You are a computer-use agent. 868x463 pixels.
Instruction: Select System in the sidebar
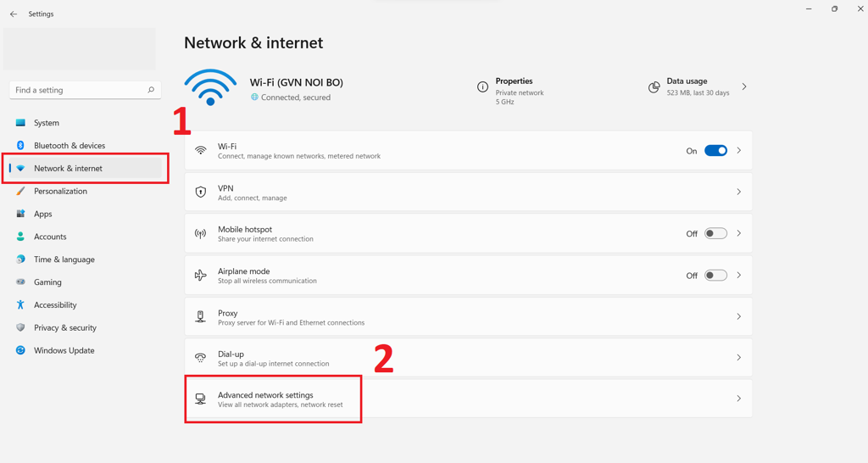[86, 123]
